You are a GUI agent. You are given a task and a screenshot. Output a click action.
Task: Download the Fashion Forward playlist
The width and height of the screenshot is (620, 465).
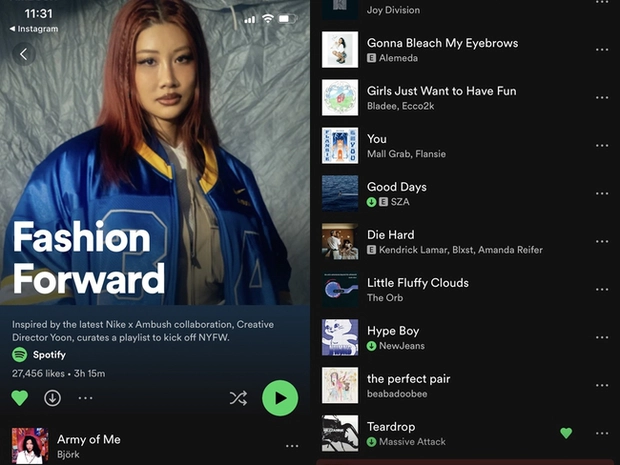click(52, 398)
